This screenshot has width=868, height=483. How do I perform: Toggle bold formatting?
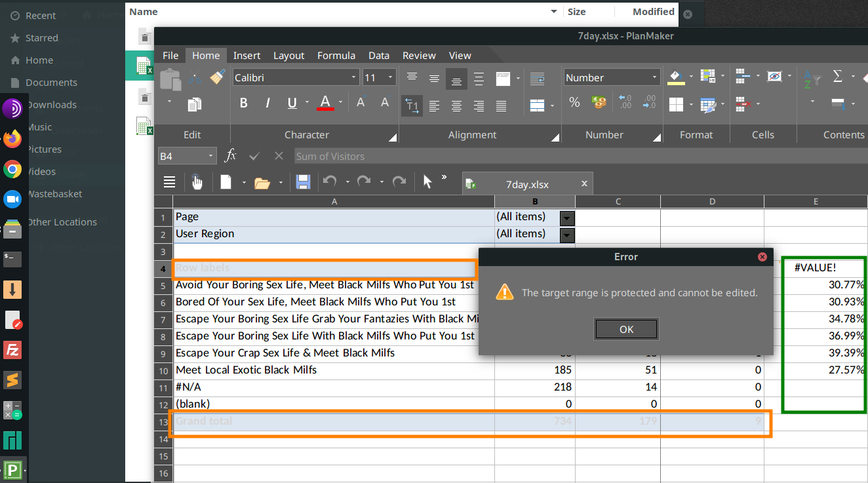tap(244, 103)
